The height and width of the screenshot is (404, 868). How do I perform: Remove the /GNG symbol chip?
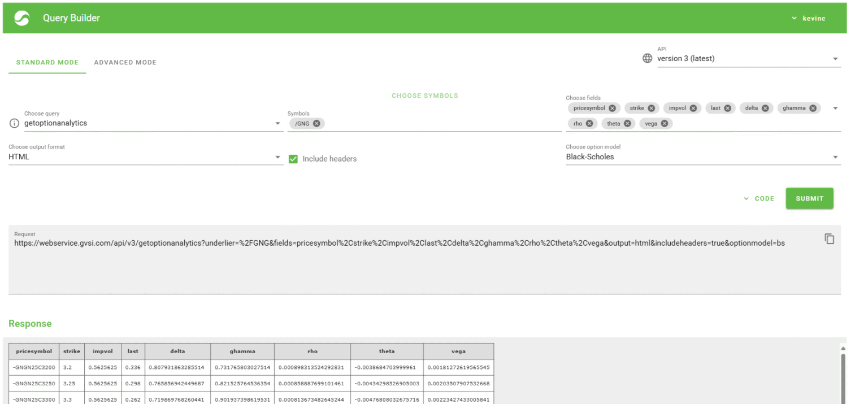point(316,123)
